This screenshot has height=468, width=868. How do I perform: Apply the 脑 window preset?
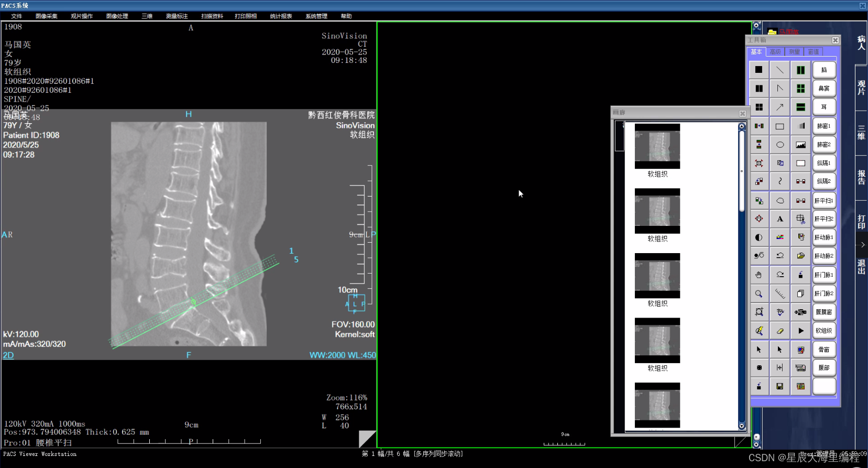click(824, 70)
